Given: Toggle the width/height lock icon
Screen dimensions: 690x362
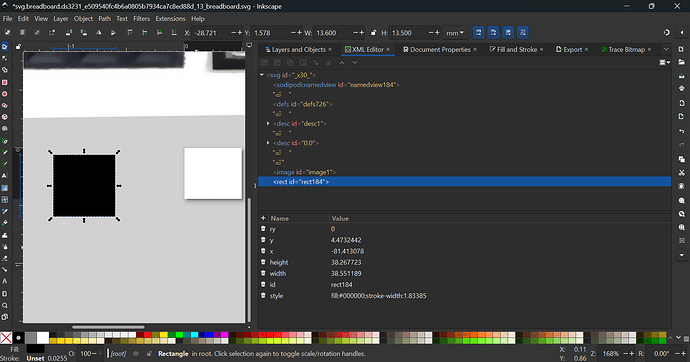Looking at the screenshot, I should [x=374, y=33].
